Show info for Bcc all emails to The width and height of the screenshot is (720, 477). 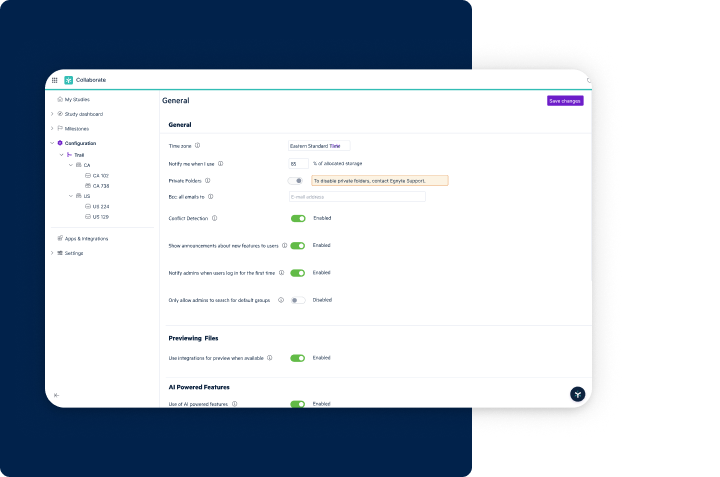click(x=211, y=196)
